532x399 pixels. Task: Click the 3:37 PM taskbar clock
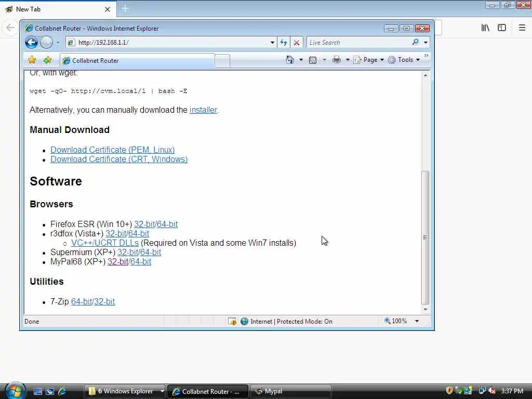tap(512, 391)
